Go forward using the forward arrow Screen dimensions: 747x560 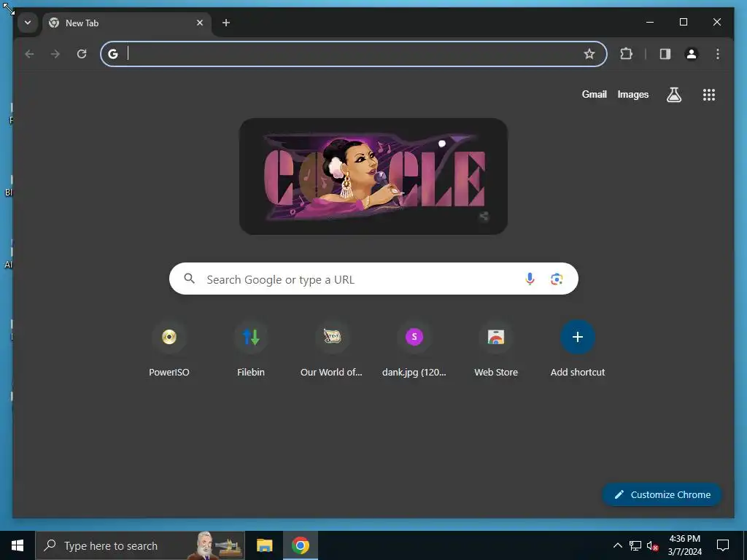[55, 54]
